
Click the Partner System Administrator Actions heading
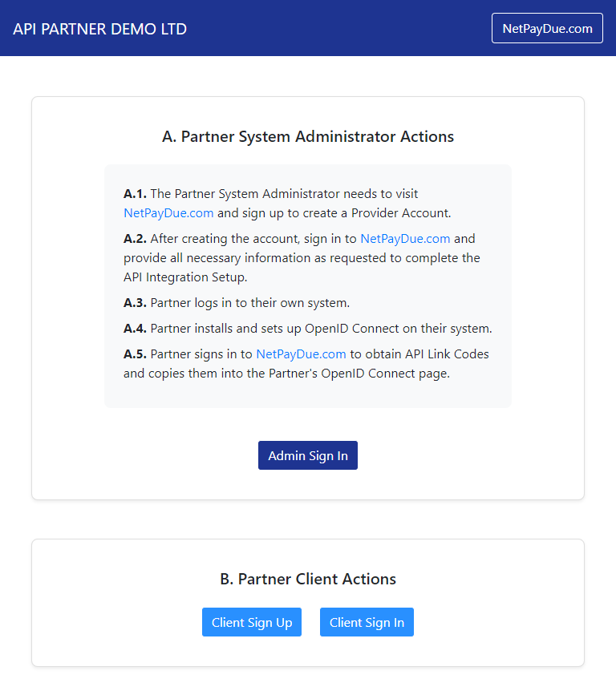click(308, 137)
